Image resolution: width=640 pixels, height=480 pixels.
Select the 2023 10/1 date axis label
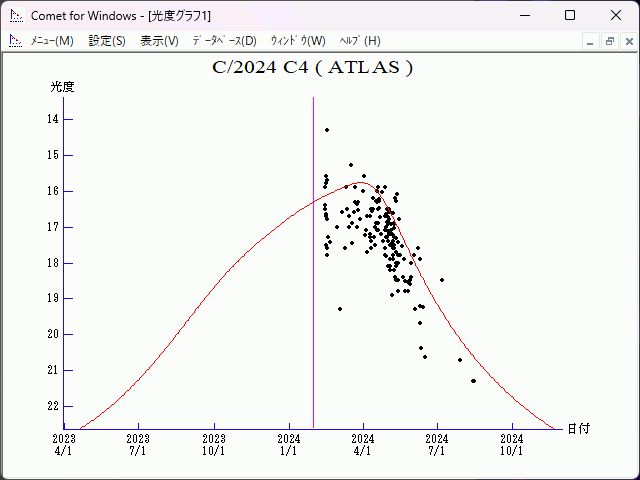coord(214,444)
